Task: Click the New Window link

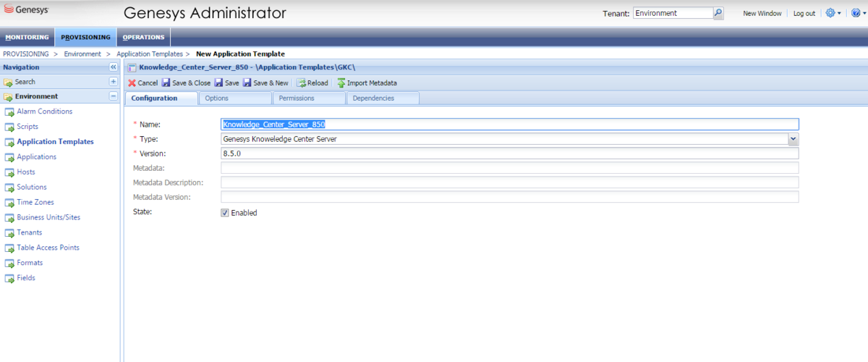Action: (x=762, y=14)
